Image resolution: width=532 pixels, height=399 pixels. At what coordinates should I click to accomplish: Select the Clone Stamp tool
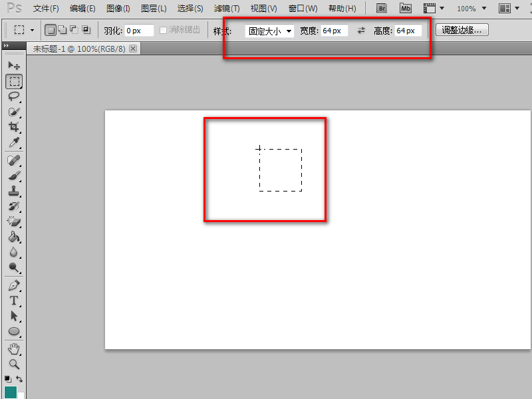(14, 191)
